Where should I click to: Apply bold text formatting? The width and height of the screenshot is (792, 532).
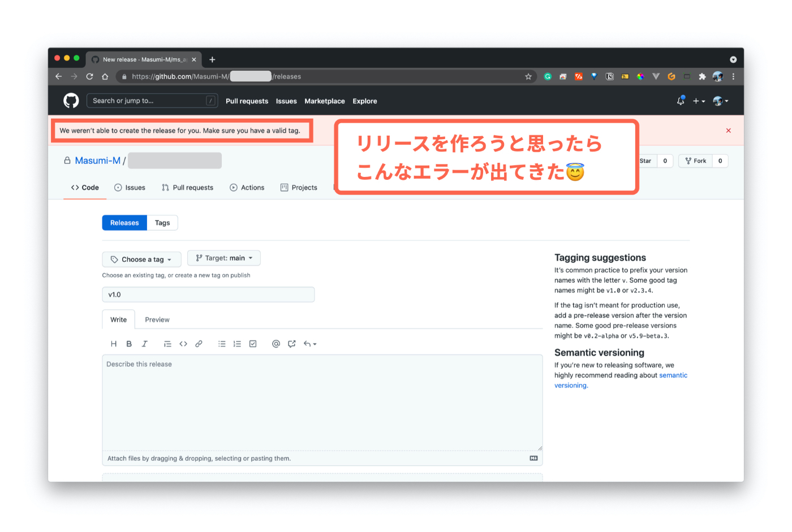pos(129,344)
